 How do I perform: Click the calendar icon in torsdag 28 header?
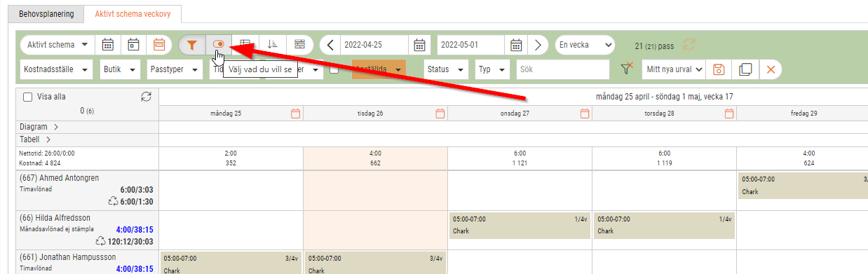click(x=729, y=113)
